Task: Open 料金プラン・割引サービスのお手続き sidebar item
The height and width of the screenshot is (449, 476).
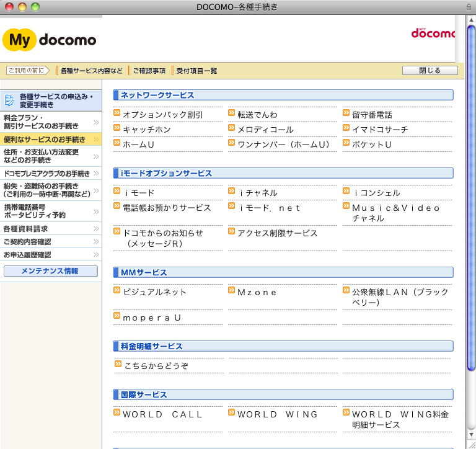Action: point(51,122)
